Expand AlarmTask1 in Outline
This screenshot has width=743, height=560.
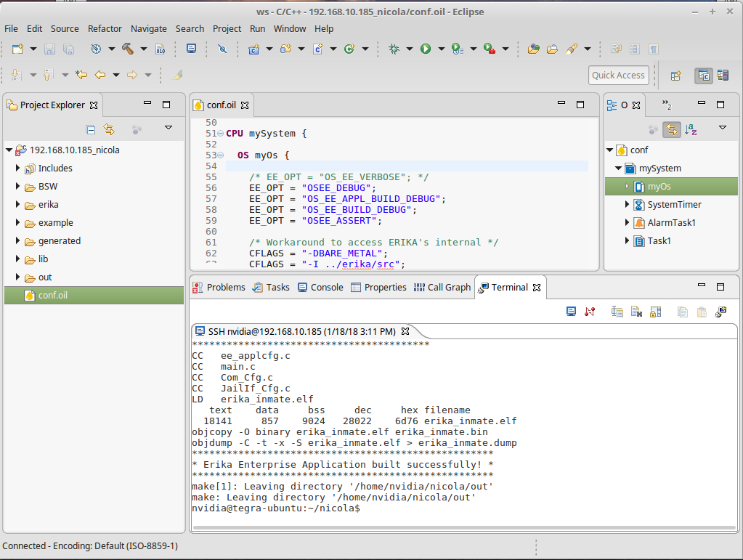627,223
